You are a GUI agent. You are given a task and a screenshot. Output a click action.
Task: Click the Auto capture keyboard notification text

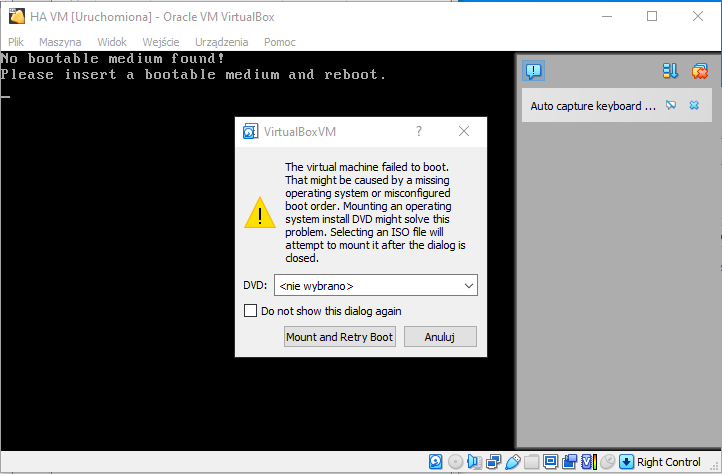593,106
